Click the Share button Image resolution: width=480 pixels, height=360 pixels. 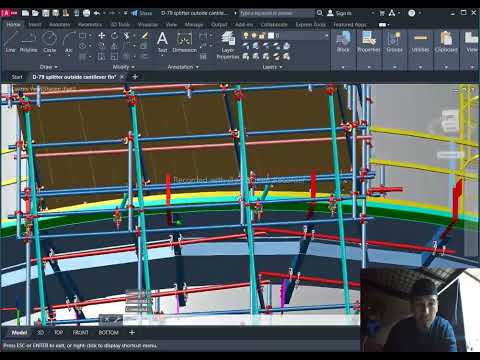[x=142, y=13]
